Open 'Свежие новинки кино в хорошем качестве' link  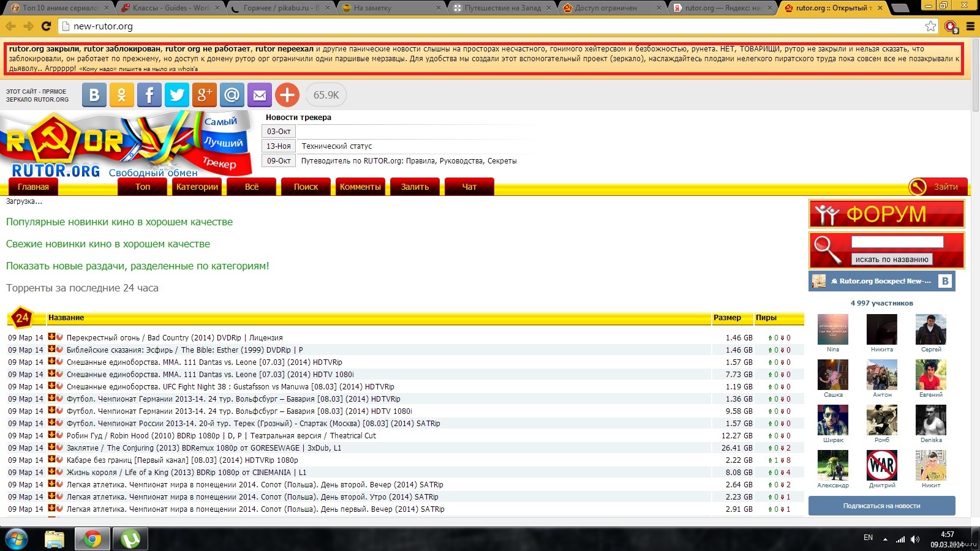coord(108,244)
